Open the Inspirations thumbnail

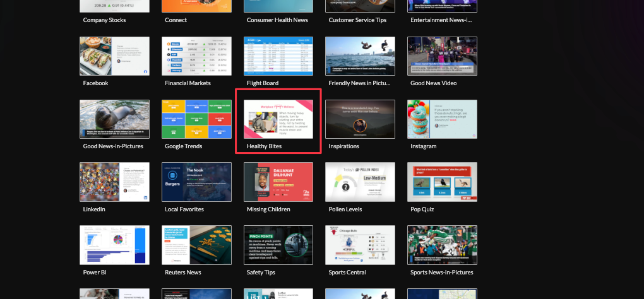360,119
